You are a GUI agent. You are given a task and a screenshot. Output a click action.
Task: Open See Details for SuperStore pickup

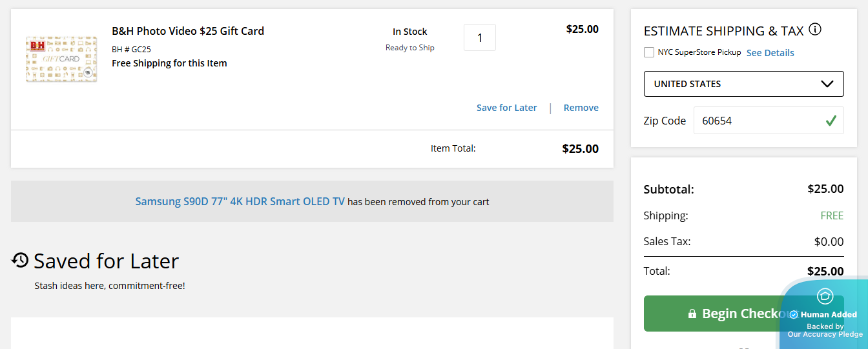pos(770,53)
